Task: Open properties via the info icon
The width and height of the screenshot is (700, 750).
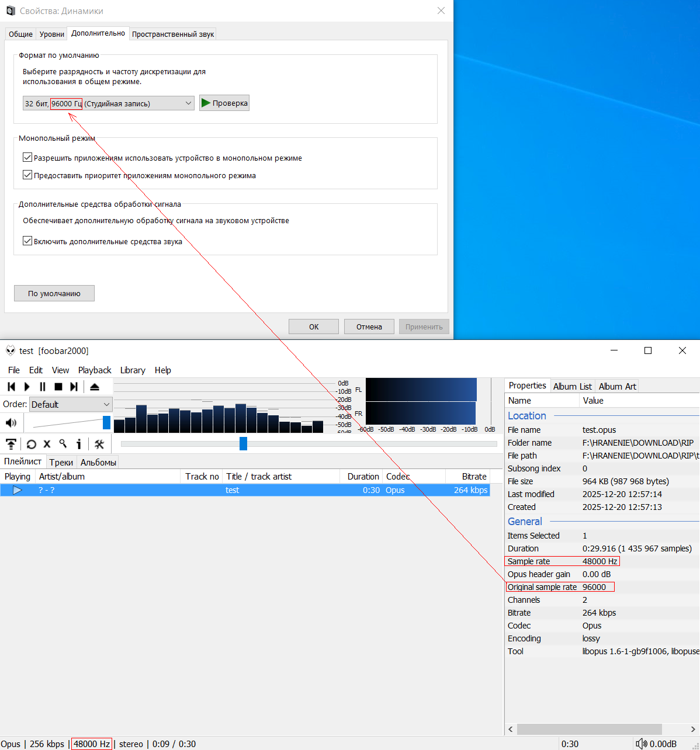Action: [79, 444]
